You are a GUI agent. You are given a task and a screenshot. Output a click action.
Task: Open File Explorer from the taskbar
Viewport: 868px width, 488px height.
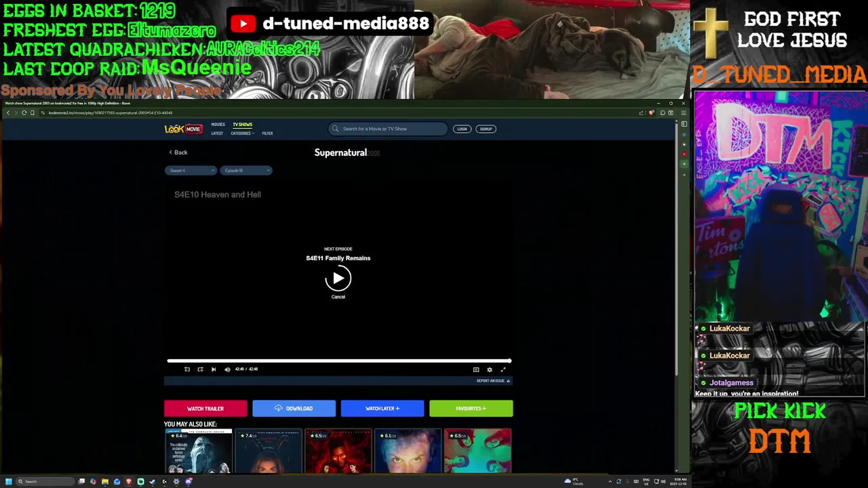tap(105, 482)
